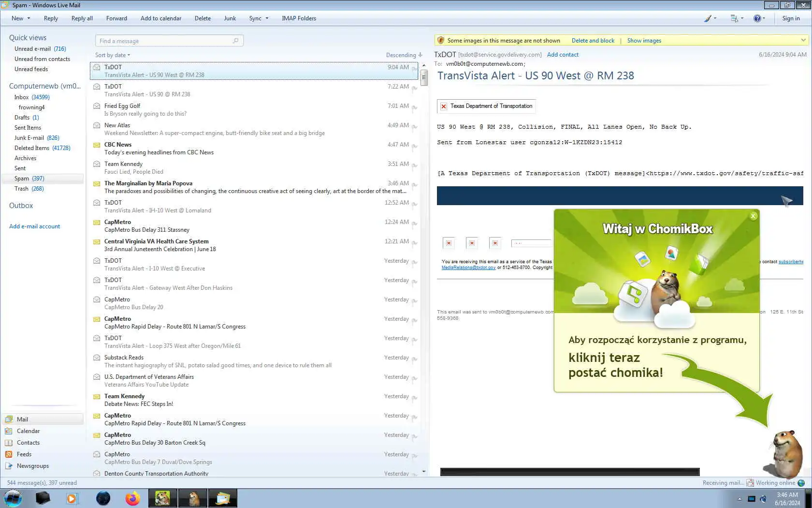Screen dimensions: 812x508
Task: Open the Mail shortcut icon
Action: pos(9,419)
